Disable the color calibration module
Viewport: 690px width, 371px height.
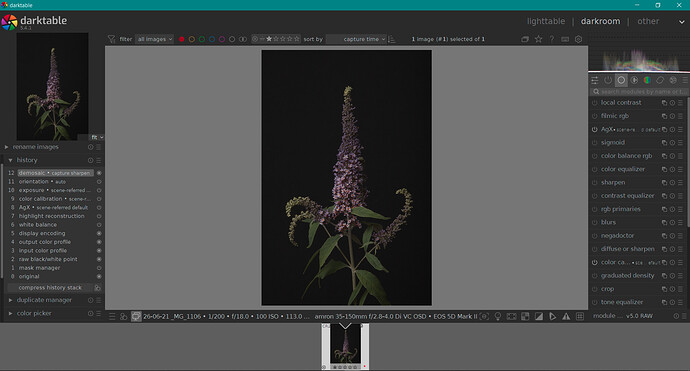tap(595, 262)
